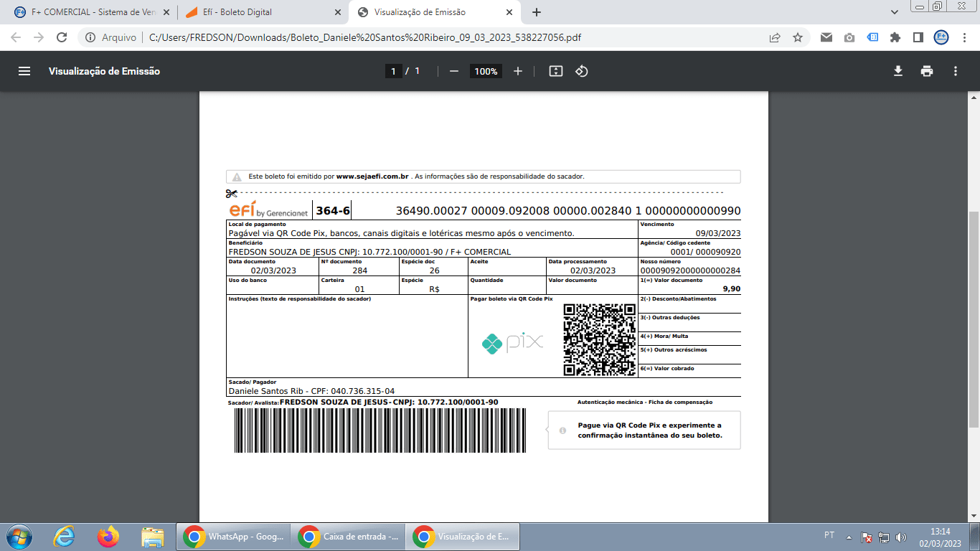
Task: Open the camera screenshot extension
Action: 849,37
